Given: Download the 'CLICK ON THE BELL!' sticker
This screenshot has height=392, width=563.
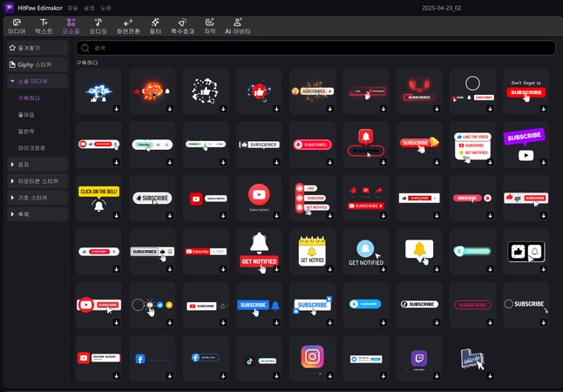Looking at the screenshot, I should coord(116,216).
